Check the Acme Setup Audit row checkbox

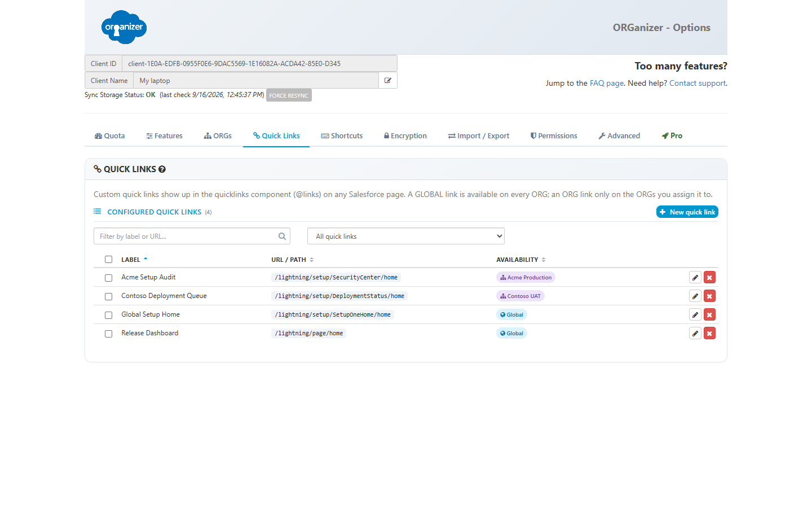(x=108, y=278)
